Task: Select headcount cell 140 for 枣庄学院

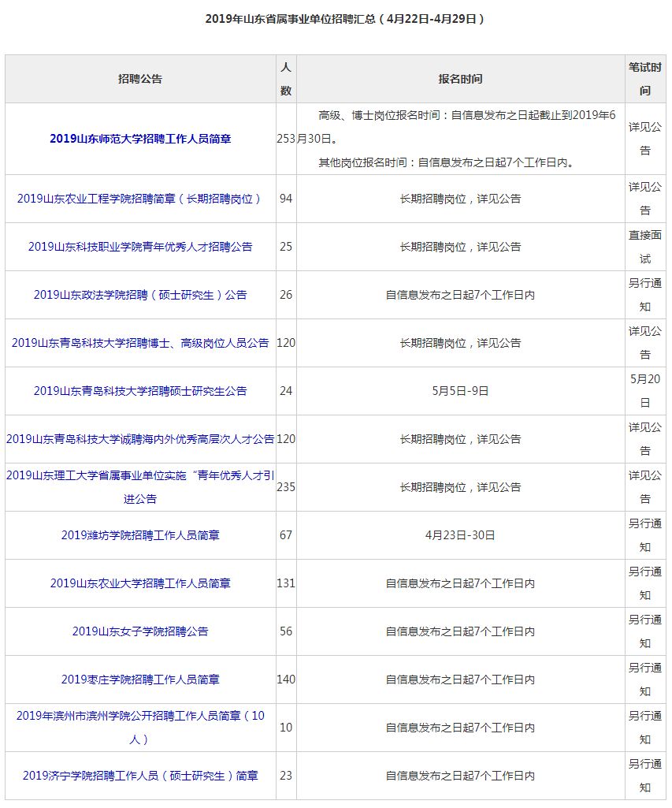Action: point(286,680)
